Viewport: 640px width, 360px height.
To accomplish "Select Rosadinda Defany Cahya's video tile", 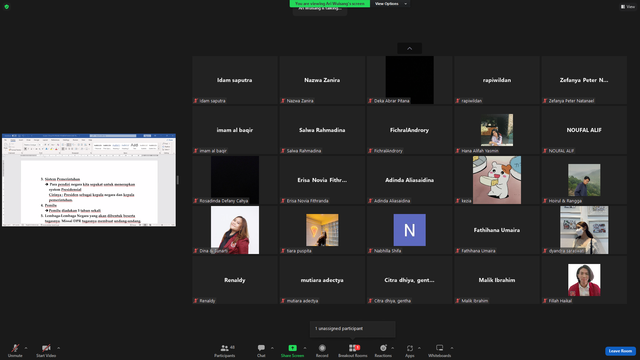I will (235, 180).
